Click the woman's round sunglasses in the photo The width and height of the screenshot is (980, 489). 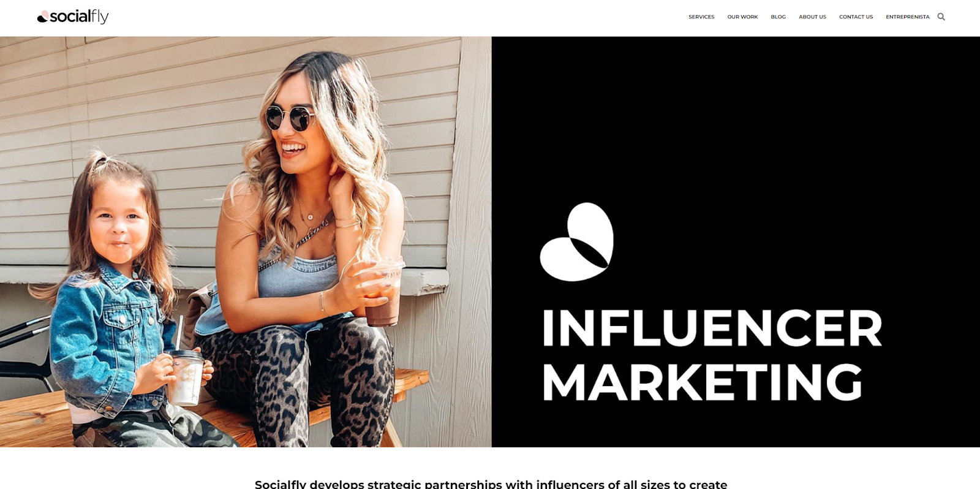pyautogui.click(x=289, y=118)
